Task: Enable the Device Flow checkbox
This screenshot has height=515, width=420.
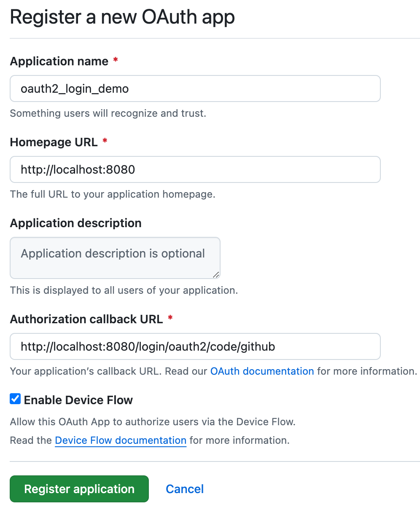Action: coord(15,399)
